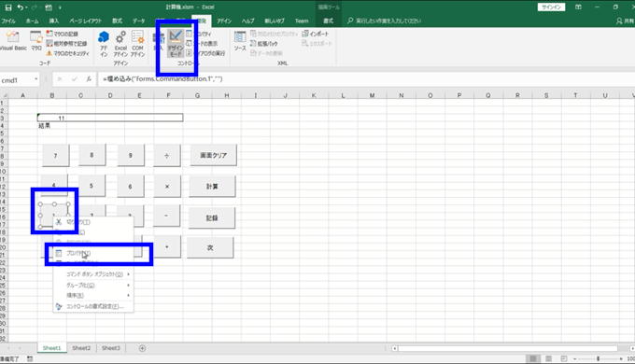Click the blue Add-ins icon
Viewport: 635px width, 364px height.
pos(104,44)
